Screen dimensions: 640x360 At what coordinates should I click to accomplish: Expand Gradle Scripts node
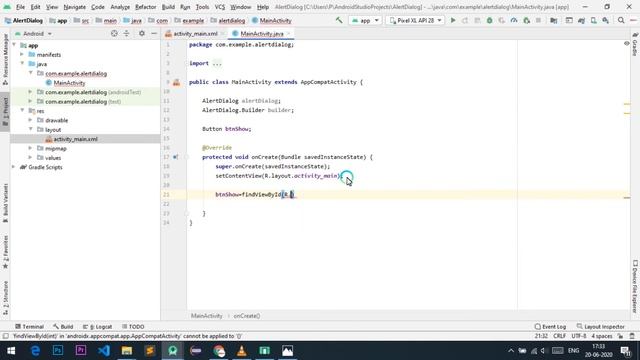[14, 167]
